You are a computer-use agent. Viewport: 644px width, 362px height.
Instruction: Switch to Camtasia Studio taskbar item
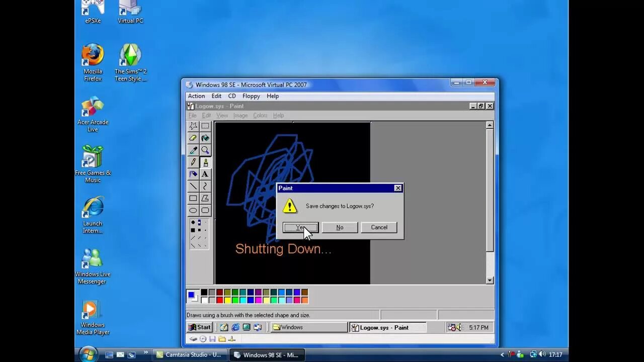(x=190, y=355)
